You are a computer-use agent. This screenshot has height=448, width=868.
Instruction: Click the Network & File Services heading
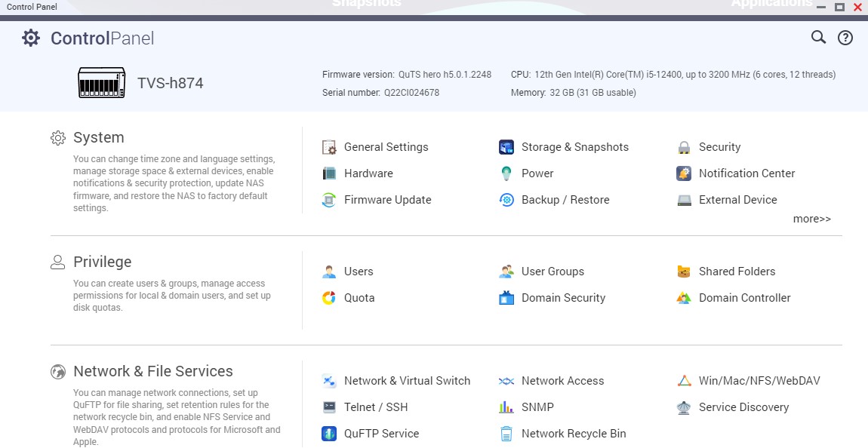tap(152, 371)
